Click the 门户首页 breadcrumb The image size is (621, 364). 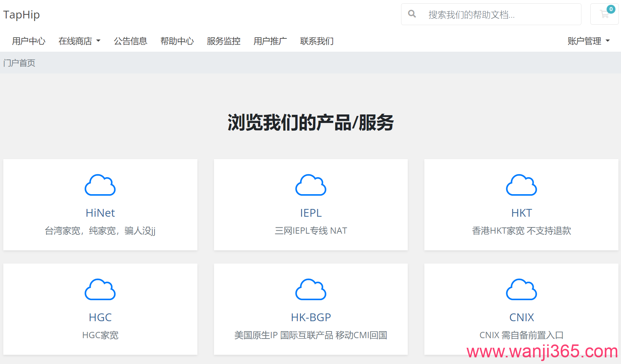[x=19, y=63]
